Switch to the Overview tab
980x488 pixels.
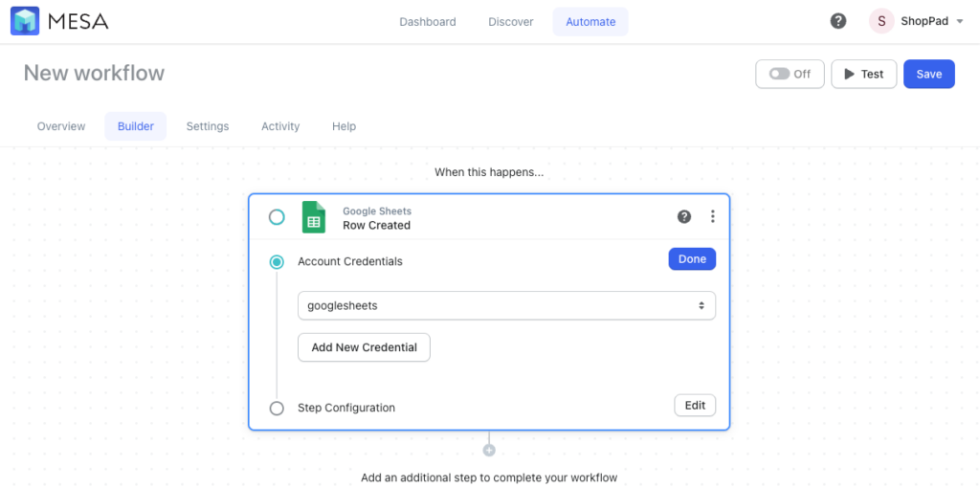click(x=61, y=126)
